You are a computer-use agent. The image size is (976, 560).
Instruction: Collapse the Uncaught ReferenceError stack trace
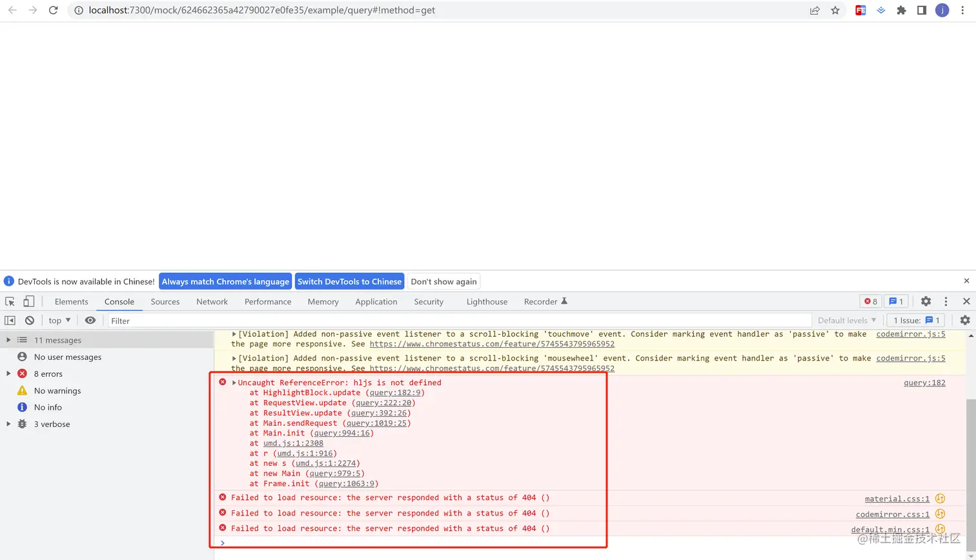(234, 383)
